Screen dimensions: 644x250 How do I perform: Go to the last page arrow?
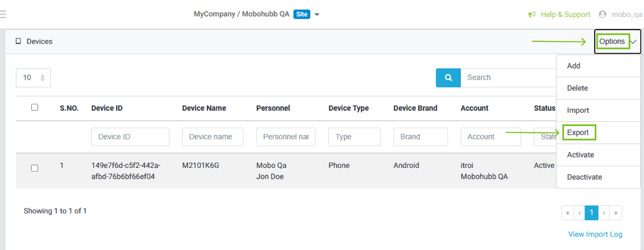tap(616, 213)
